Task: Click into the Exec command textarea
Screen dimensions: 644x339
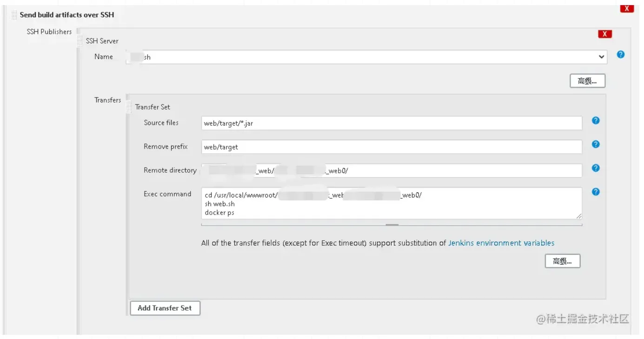Action: coord(392,203)
